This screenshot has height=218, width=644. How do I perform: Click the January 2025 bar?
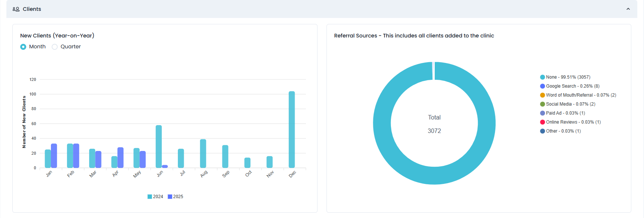click(x=54, y=156)
